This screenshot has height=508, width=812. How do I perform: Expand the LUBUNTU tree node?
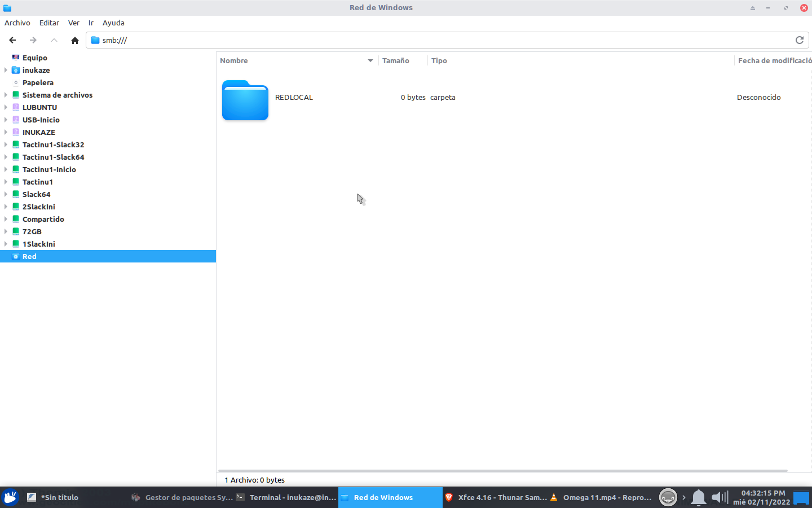tap(6, 107)
